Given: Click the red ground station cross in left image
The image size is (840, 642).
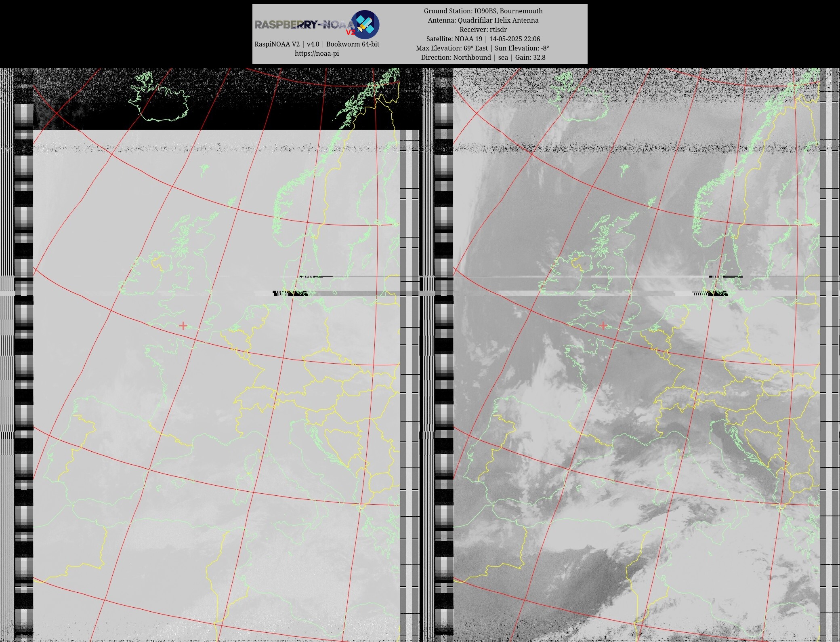Looking at the screenshot, I should pyautogui.click(x=183, y=325).
